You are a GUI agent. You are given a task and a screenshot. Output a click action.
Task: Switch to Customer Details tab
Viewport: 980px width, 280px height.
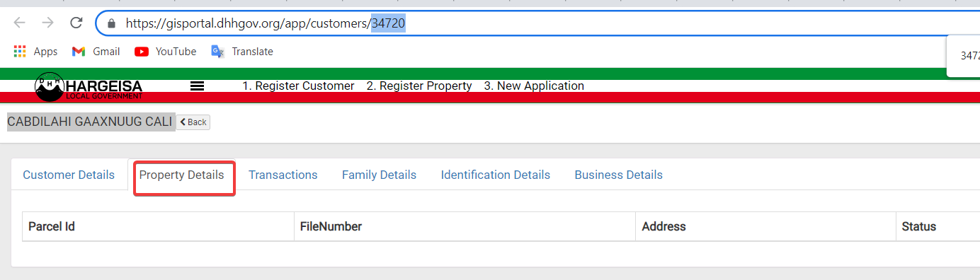[x=69, y=175]
